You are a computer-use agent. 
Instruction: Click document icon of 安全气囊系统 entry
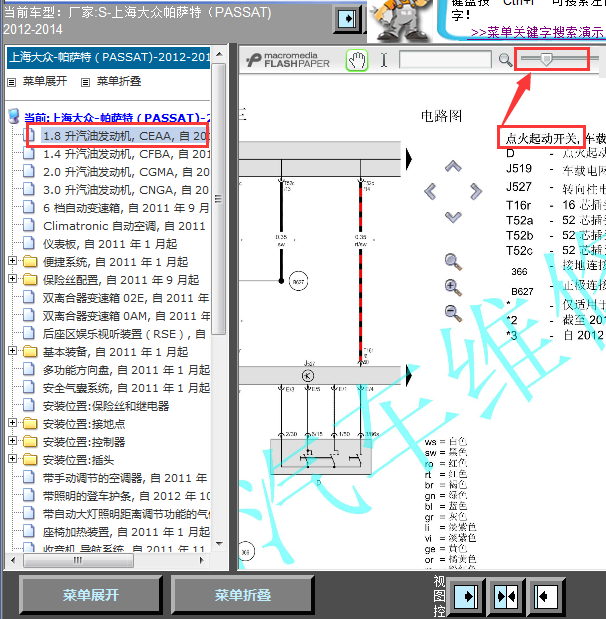click(28, 388)
